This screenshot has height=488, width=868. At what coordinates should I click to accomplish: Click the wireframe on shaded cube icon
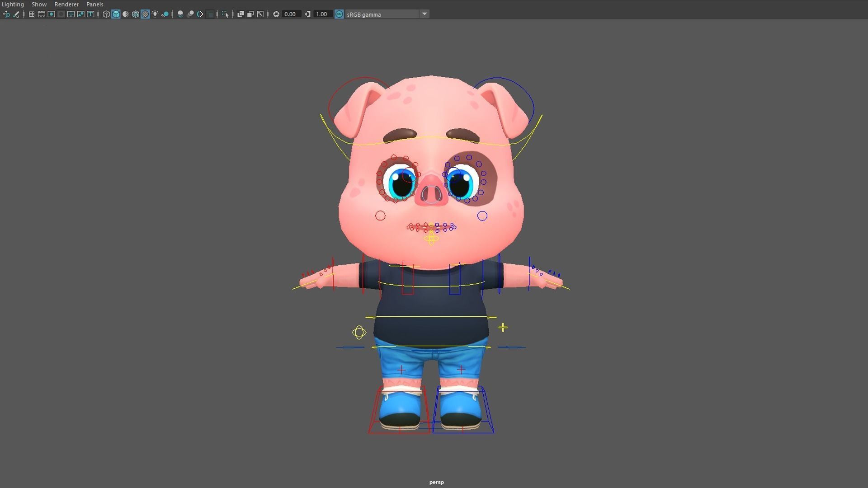[135, 14]
